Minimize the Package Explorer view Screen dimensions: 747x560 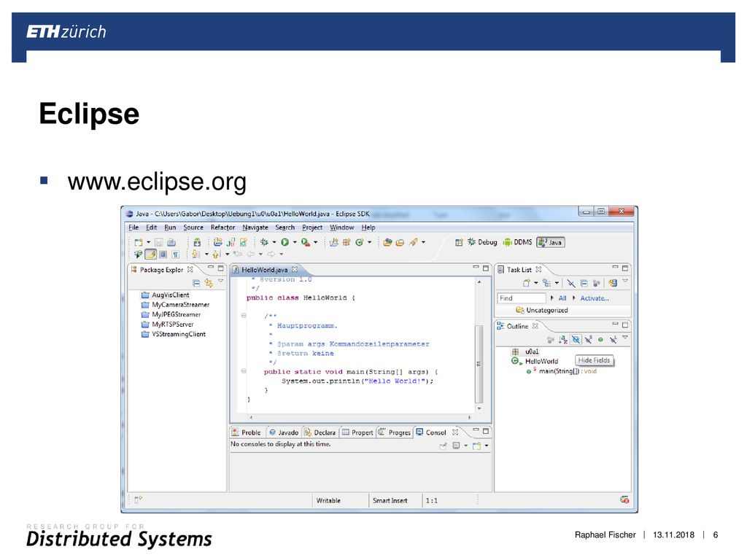click(x=211, y=268)
